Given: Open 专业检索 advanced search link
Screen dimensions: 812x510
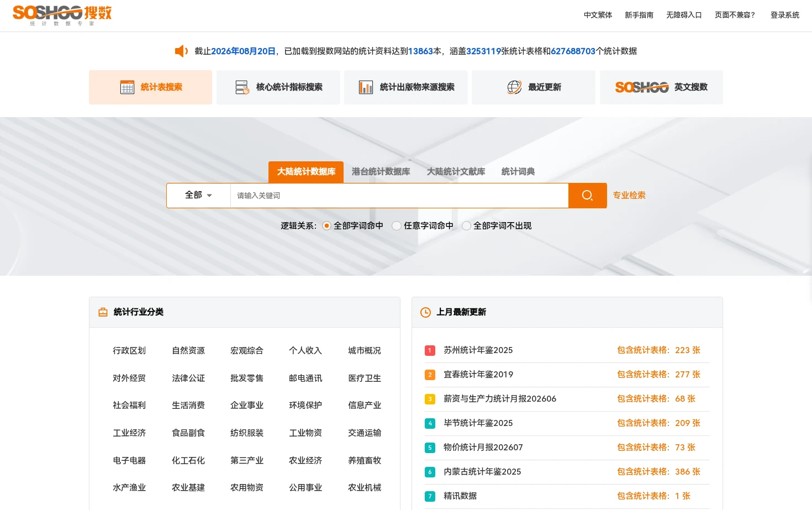Looking at the screenshot, I should 629,196.
